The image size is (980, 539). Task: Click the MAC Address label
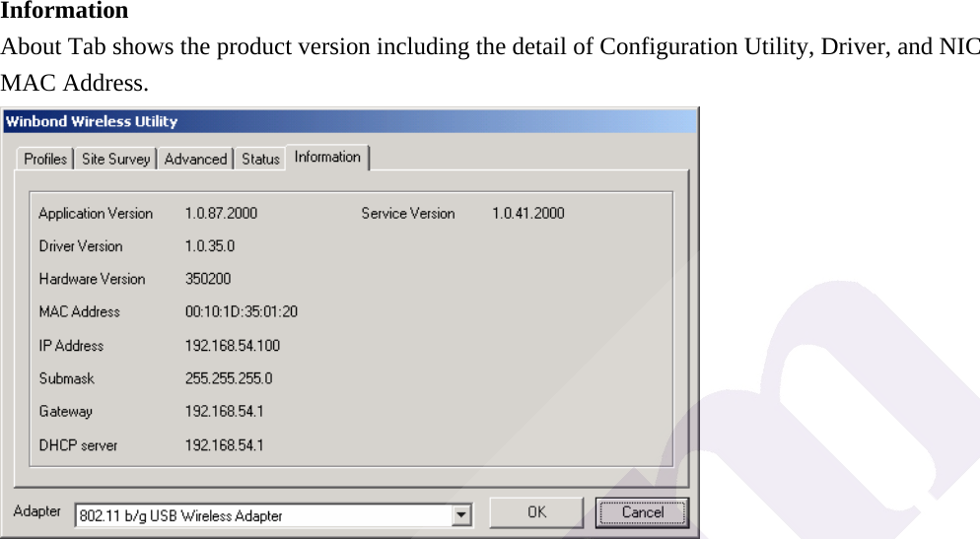80,311
